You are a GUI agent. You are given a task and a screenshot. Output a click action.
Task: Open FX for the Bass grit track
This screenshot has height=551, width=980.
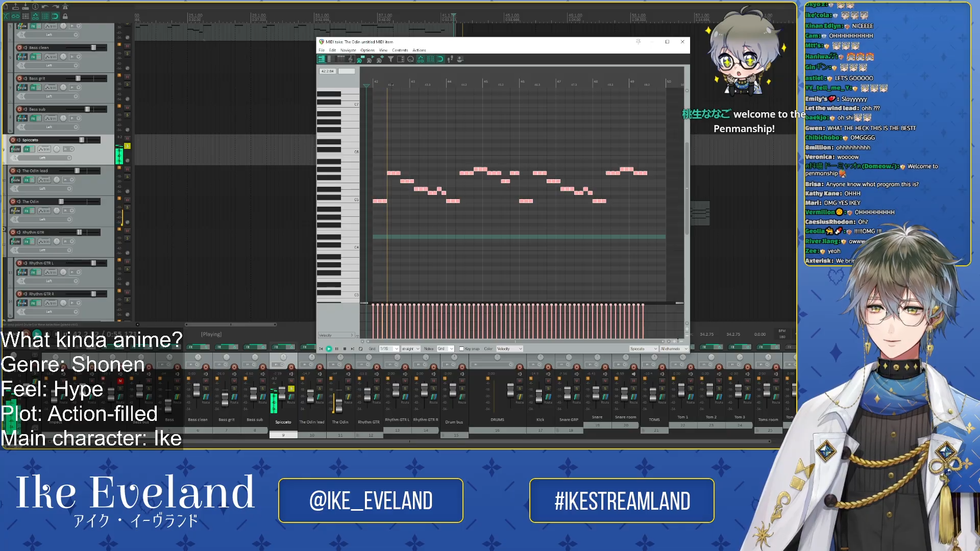(x=33, y=88)
